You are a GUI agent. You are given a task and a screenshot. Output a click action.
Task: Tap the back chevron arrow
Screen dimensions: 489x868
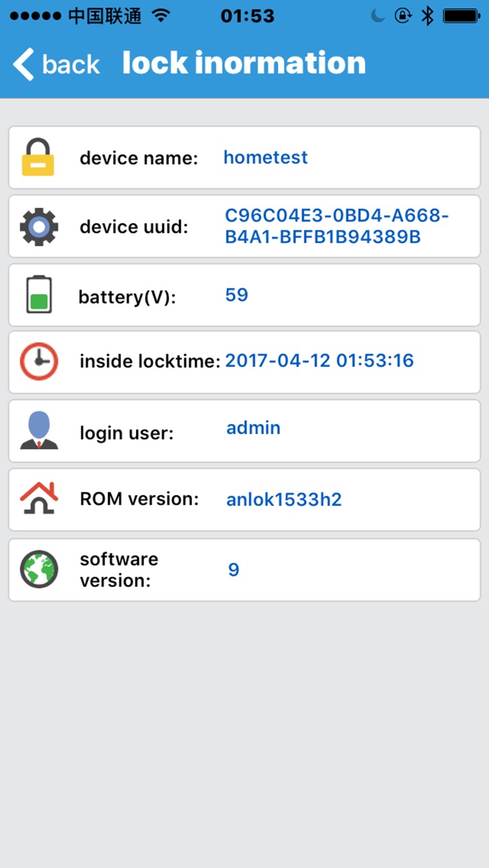23,64
